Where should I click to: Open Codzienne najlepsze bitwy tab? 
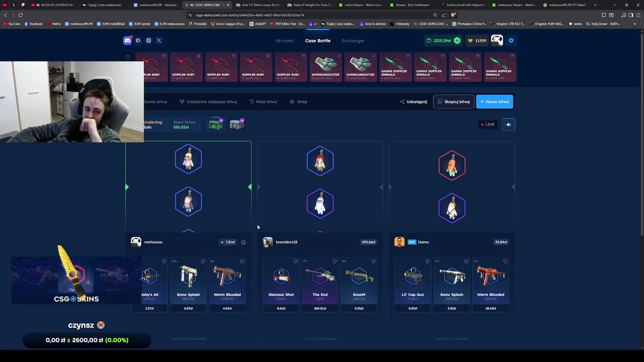(208, 102)
